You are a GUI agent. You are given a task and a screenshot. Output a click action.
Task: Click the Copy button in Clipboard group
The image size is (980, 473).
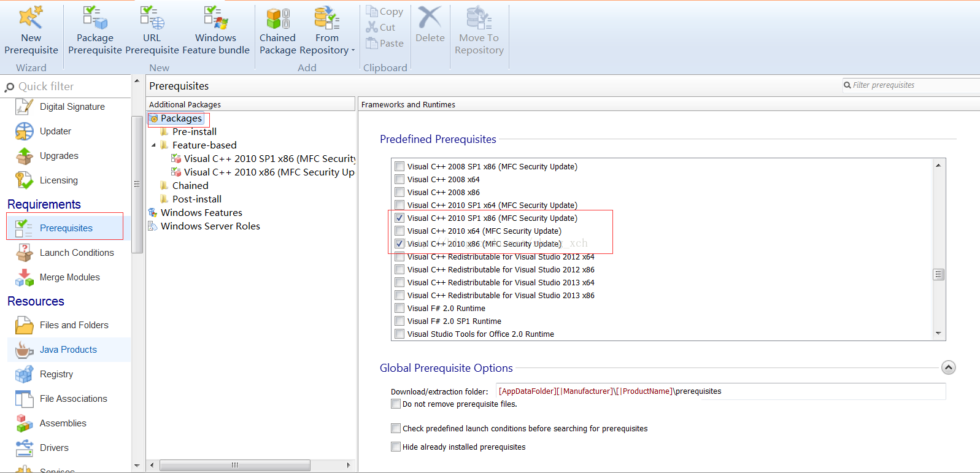[x=385, y=11]
